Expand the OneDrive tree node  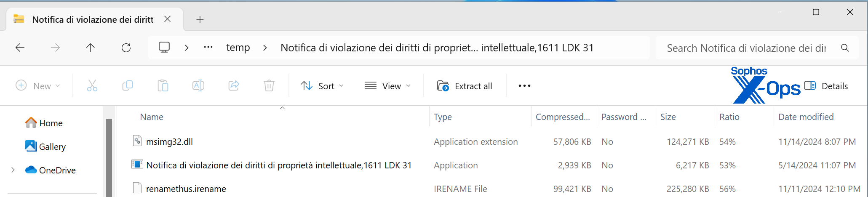(13, 170)
